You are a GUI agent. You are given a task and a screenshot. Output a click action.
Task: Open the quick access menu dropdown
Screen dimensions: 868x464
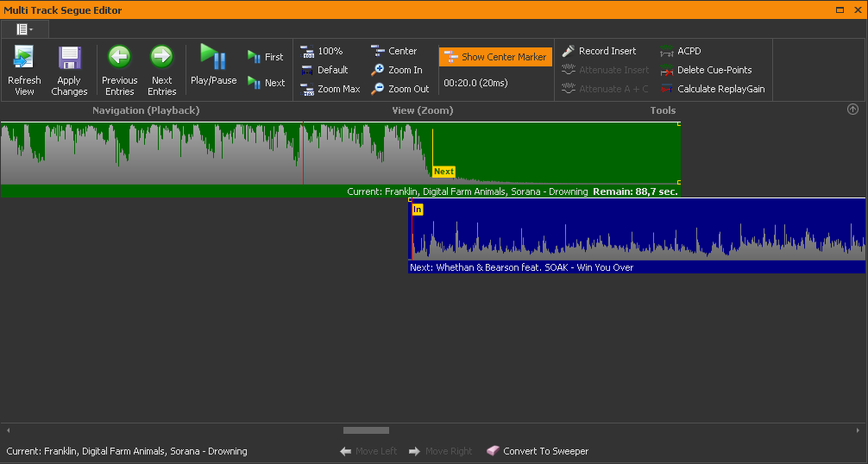(x=24, y=29)
